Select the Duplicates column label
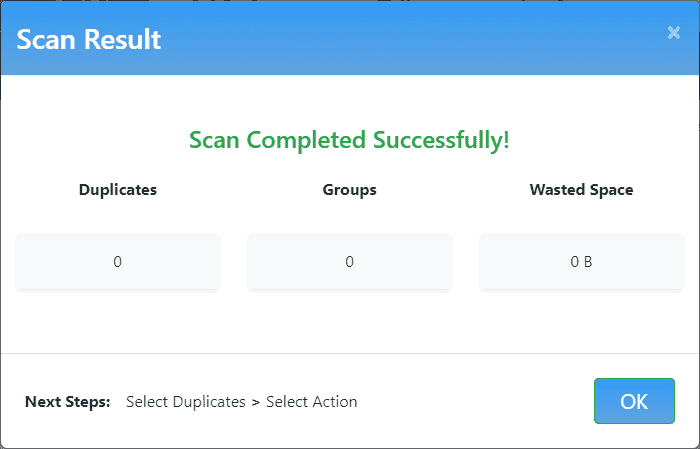Screen dimensions: 700x449 tap(118, 189)
